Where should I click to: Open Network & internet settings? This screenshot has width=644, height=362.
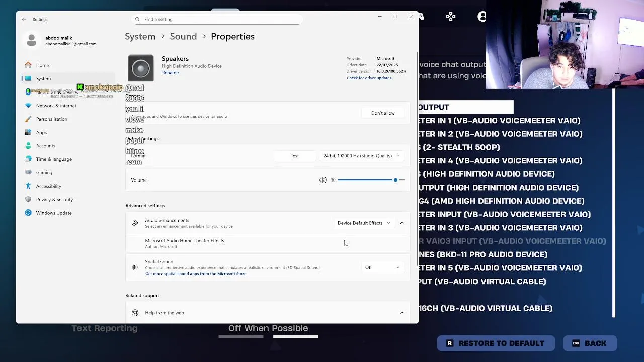point(56,106)
